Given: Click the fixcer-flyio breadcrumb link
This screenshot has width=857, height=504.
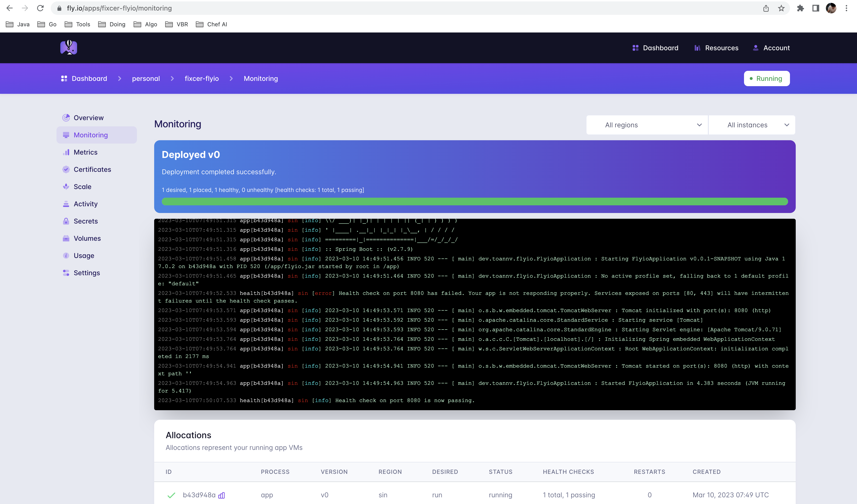Looking at the screenshot, I should (202, 78).
